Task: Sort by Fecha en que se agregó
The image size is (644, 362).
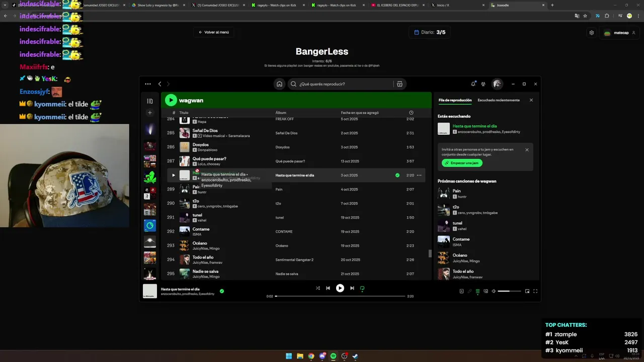Action: point(360,113)
